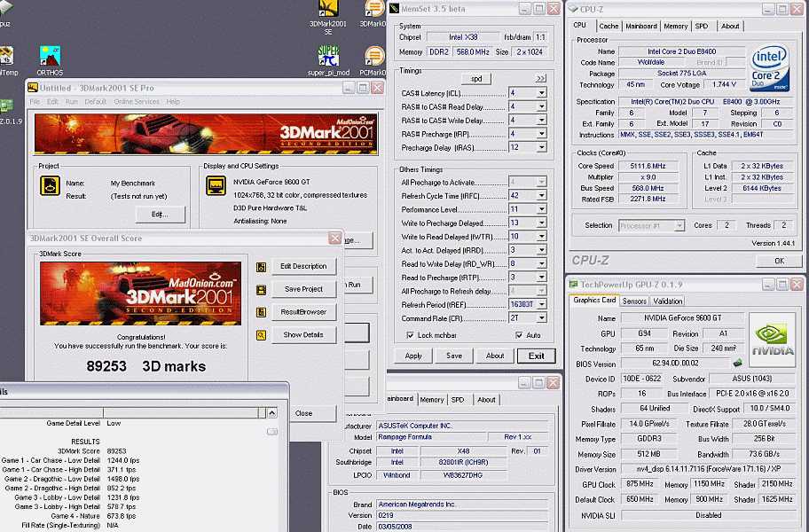This screenshot has width=809, height=532.
Task: Open the Command Rate (CR) dropdown
Action: [541, 318]
